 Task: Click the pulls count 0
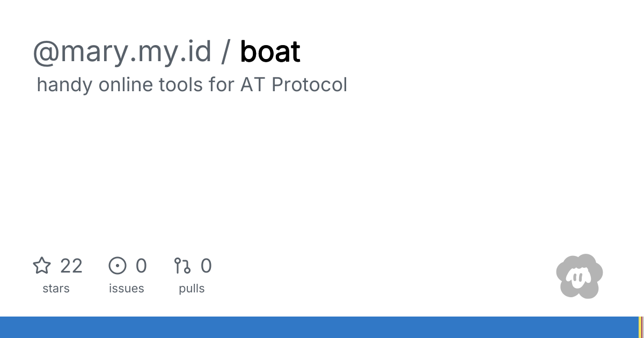pyautogui.click(x=206, y=266)
